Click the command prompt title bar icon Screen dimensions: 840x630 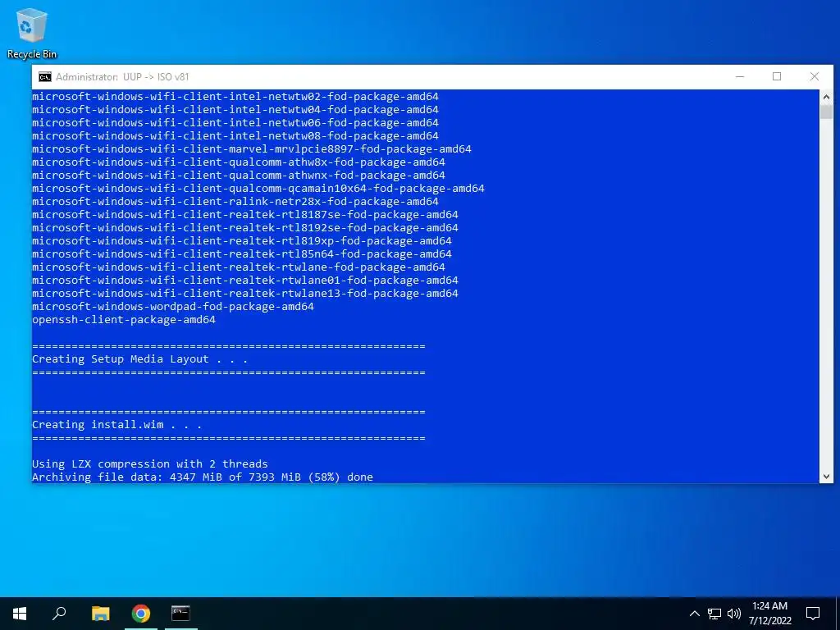point(45,76)
